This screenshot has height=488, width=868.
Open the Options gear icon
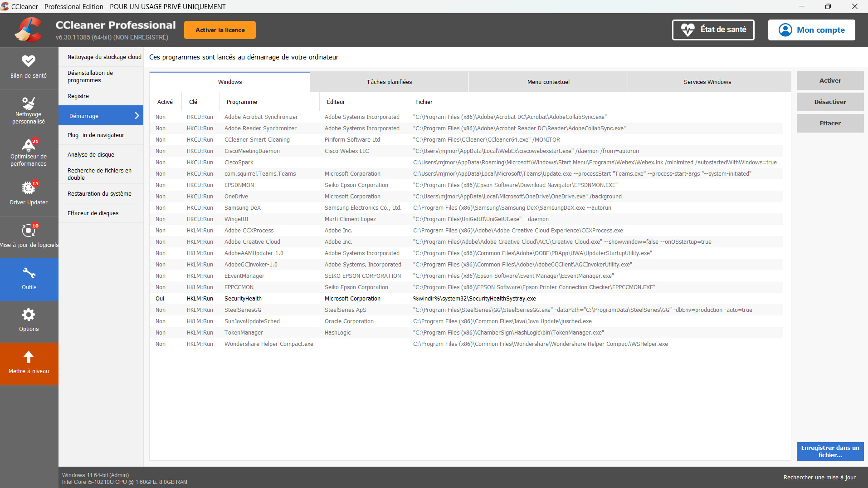click(x=29, y=315)
